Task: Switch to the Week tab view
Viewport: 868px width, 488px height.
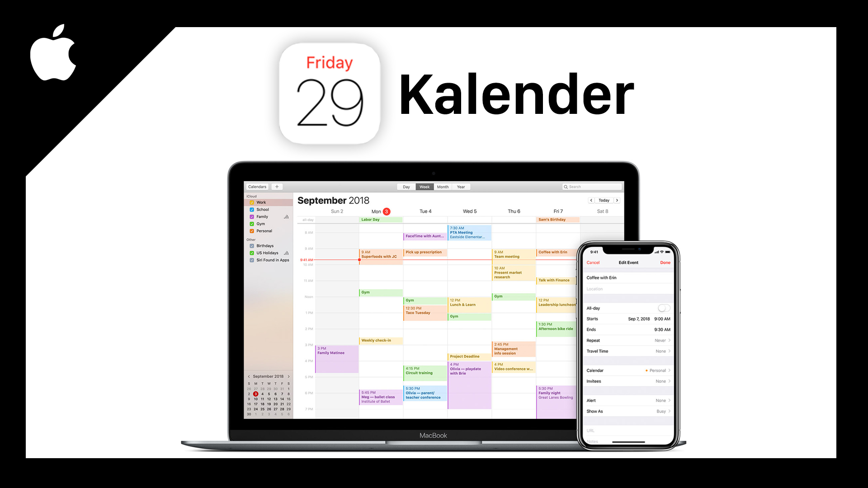Action: 424,187
